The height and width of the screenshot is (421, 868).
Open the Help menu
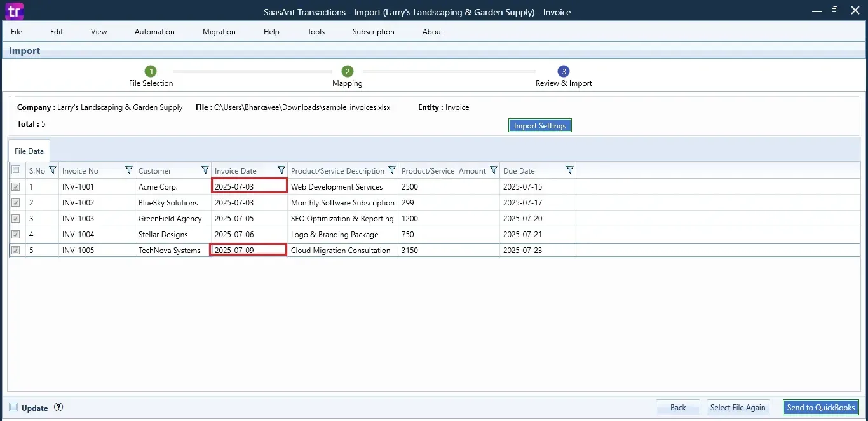(271, 32)
